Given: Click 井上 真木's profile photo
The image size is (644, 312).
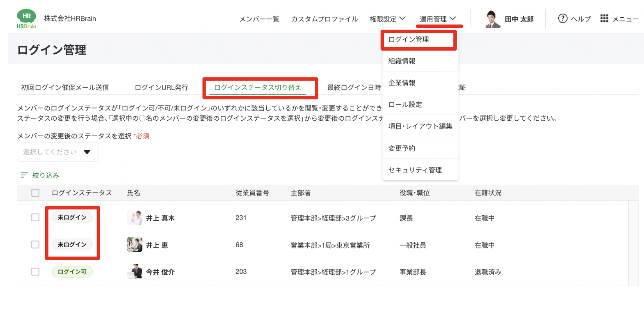Looking at the screenshot, I should point(134,218).
